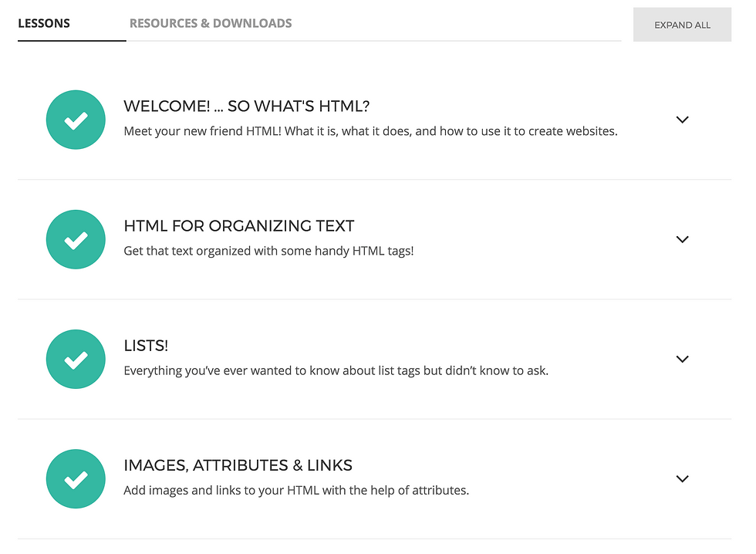Open Images, Attributes & Links chevron
This screenshot has width=756, height=554.
[x=682, y=478]
